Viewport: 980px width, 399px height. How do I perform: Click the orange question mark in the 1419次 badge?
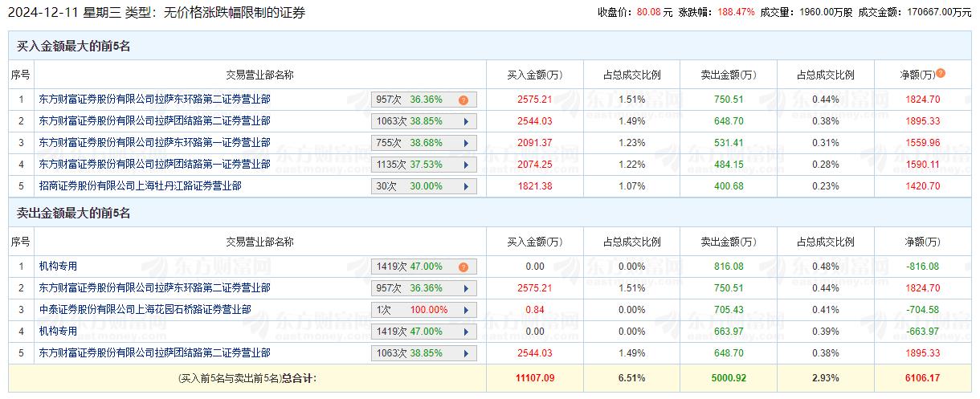463,267
